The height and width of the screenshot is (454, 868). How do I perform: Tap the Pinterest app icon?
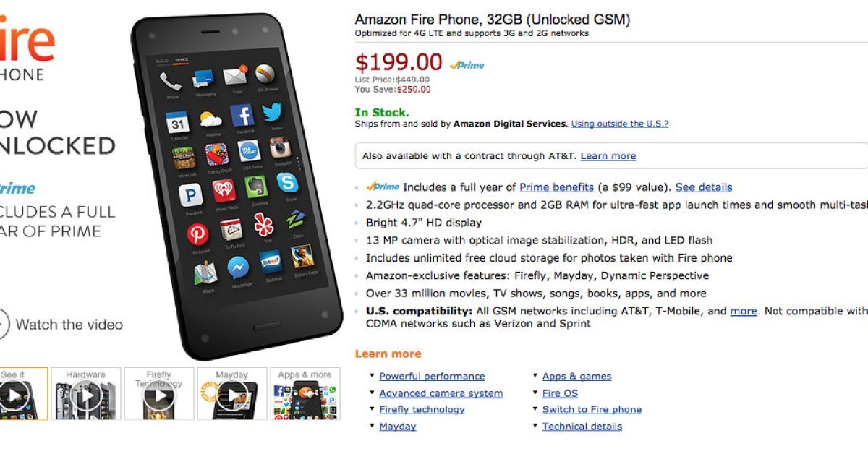(197, 234)
